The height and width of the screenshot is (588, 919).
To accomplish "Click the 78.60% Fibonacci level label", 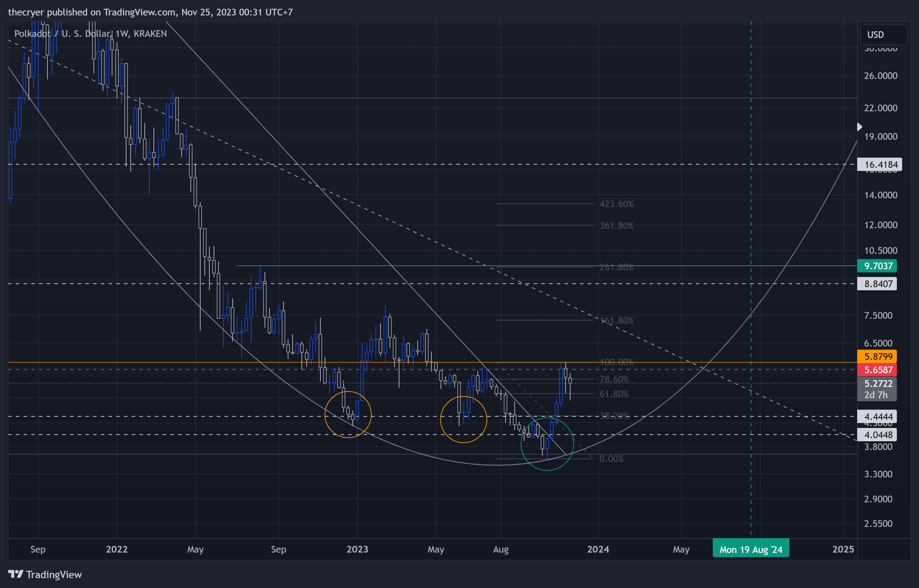I will coord(614,379).
